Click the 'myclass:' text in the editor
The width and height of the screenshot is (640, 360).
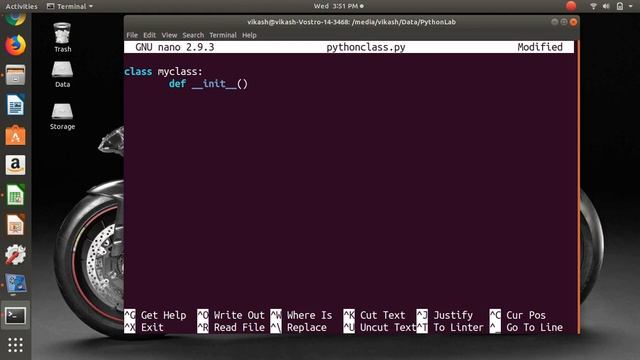180,72
